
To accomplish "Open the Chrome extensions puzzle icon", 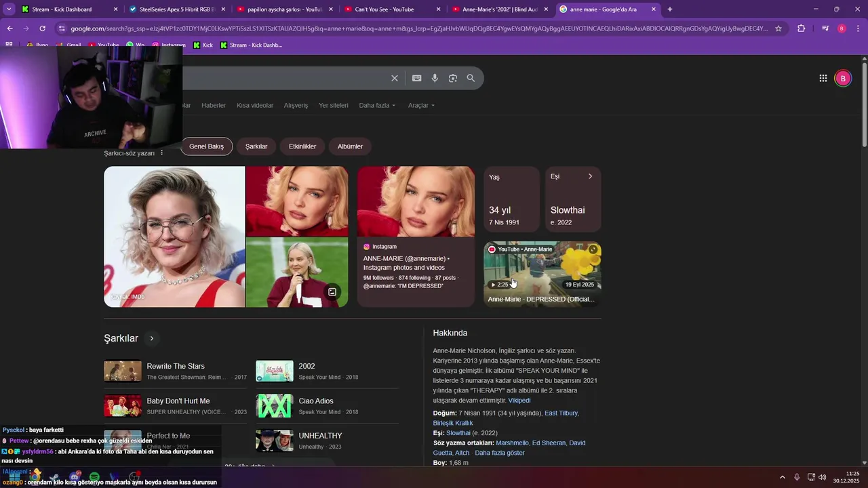I will [801, 28].
